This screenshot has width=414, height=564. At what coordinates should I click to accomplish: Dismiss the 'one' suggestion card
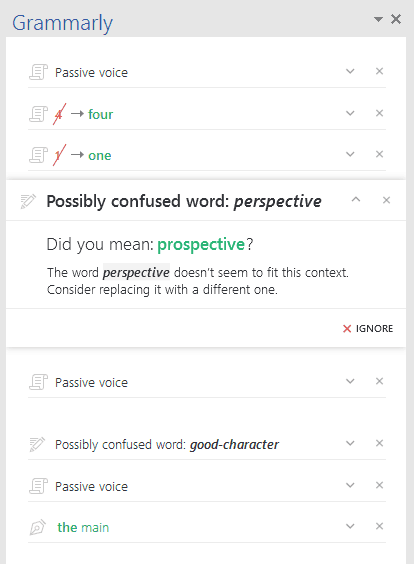[379, 154]
